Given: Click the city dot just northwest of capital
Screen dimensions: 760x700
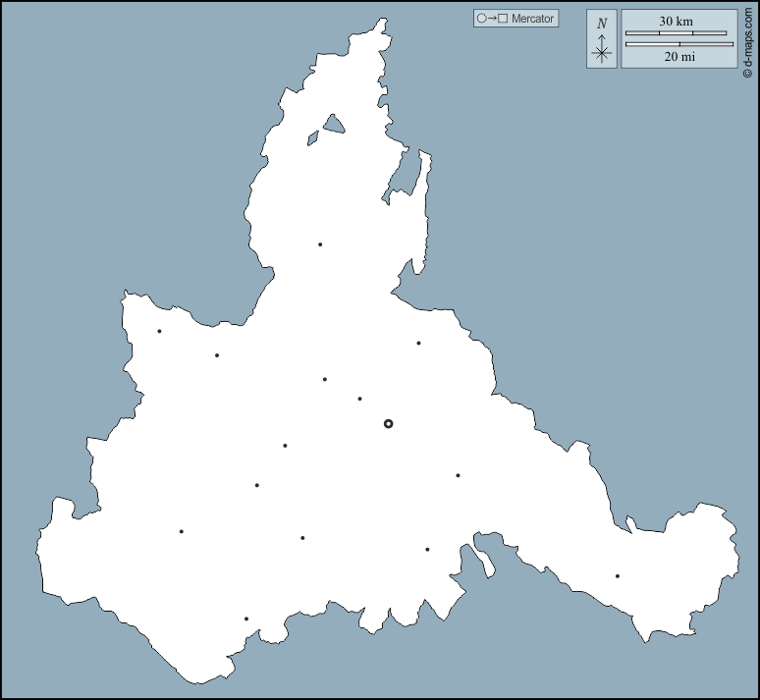Looking at the screenshot, I should pos(359,399).
